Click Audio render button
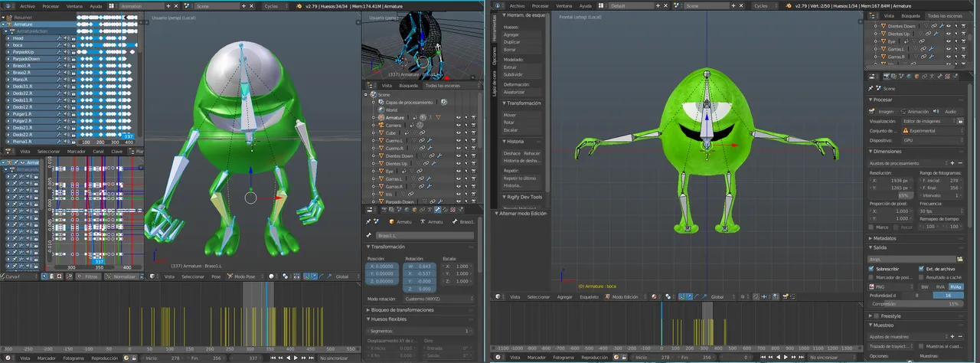This screenshot has width=980, height=363. pos(947,111)
